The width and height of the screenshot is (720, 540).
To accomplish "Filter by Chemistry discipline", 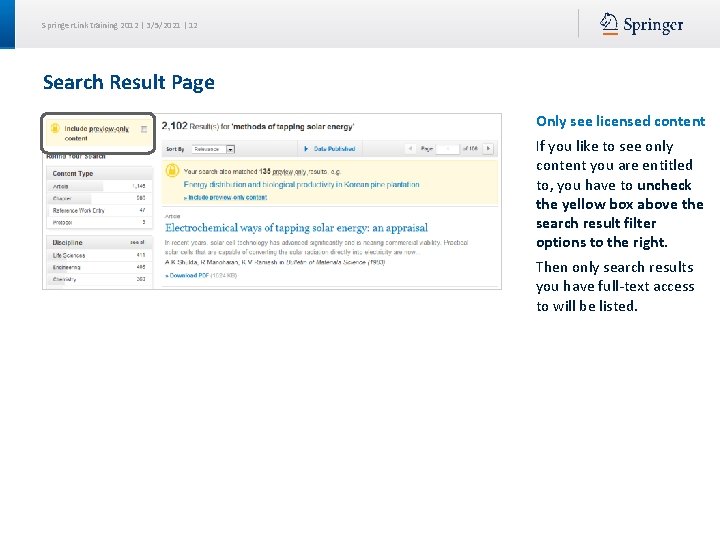I will [x=99, y=279].
